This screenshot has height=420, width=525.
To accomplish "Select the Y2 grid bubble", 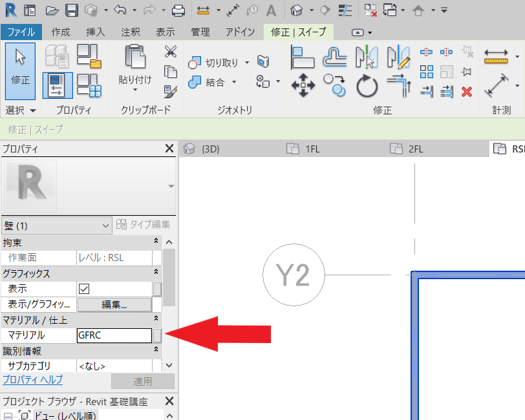I will click(294, 275).
